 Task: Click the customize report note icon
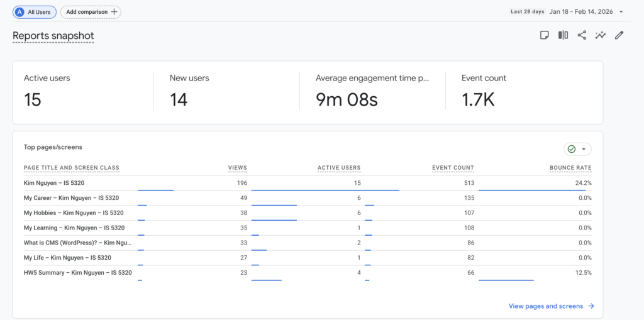(545, 35)
